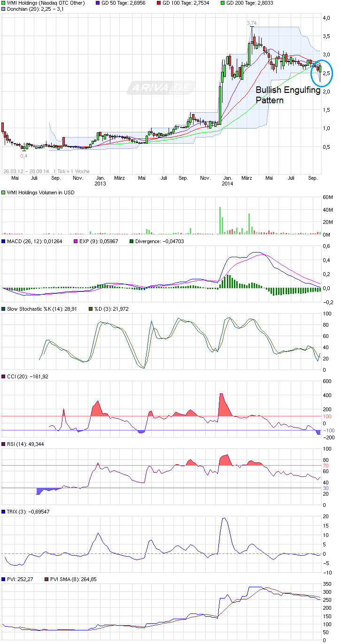Click the '1 Tick = 1 Woche' note
Viewport: 341px width, 644px height.
point(71,171)
